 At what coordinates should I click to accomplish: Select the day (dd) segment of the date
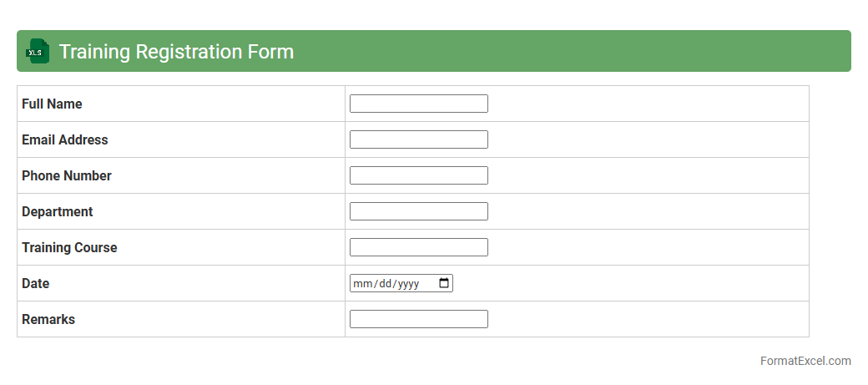pyautogui.click(x=384, y=284)
